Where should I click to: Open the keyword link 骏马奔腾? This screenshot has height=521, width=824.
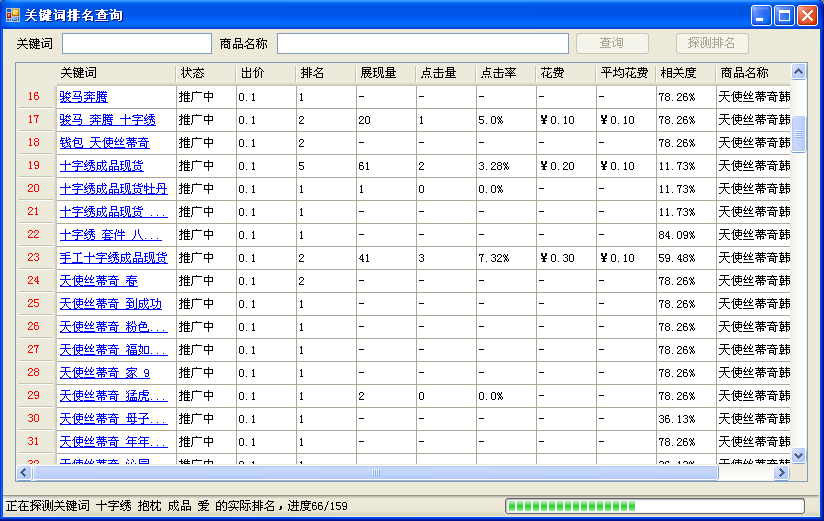[84, 97]
